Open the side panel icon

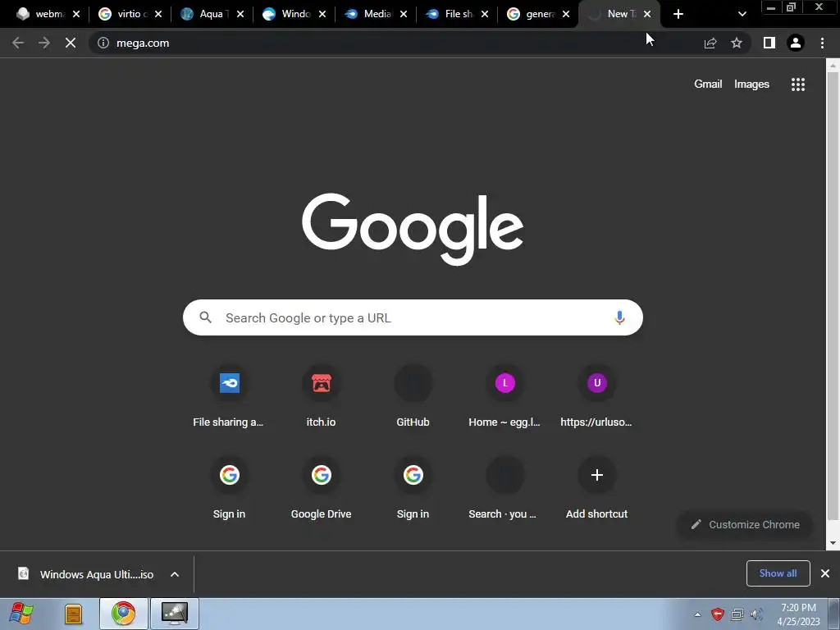769,43
